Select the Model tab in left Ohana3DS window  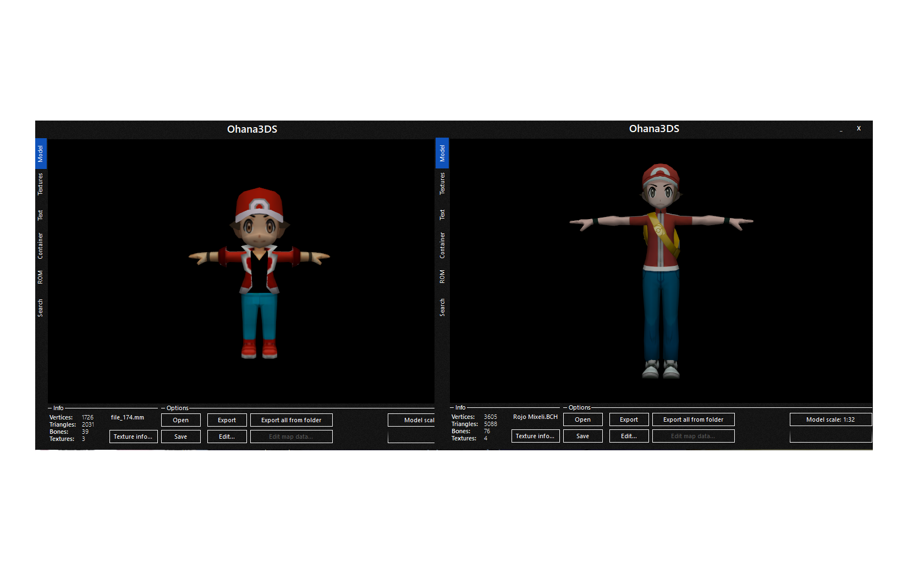(40, 154)
